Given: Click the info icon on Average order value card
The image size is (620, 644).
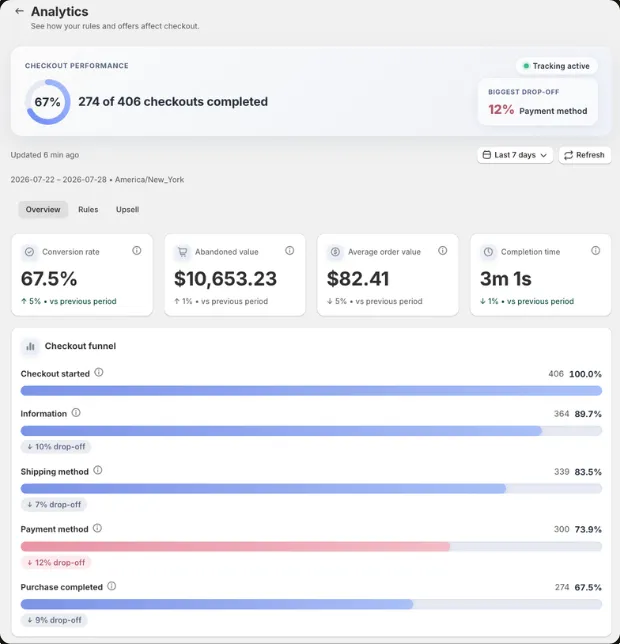Looking at the screenshot, I should point(442,251).
